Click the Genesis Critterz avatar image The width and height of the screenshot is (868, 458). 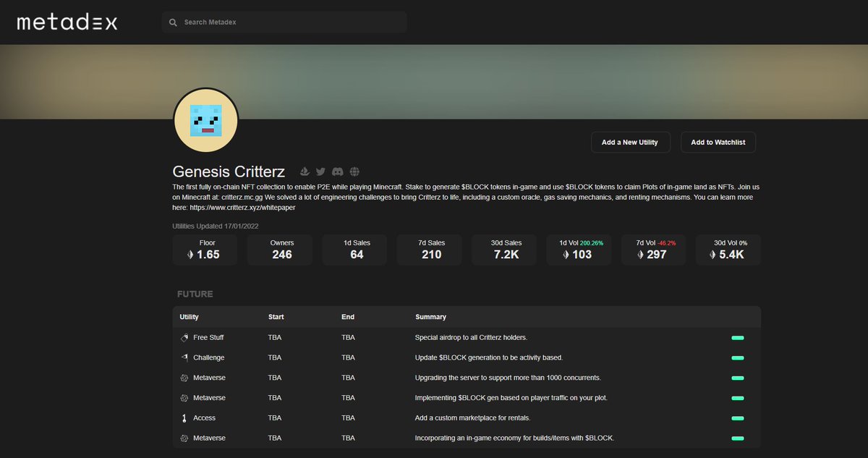tap(206, 120)
